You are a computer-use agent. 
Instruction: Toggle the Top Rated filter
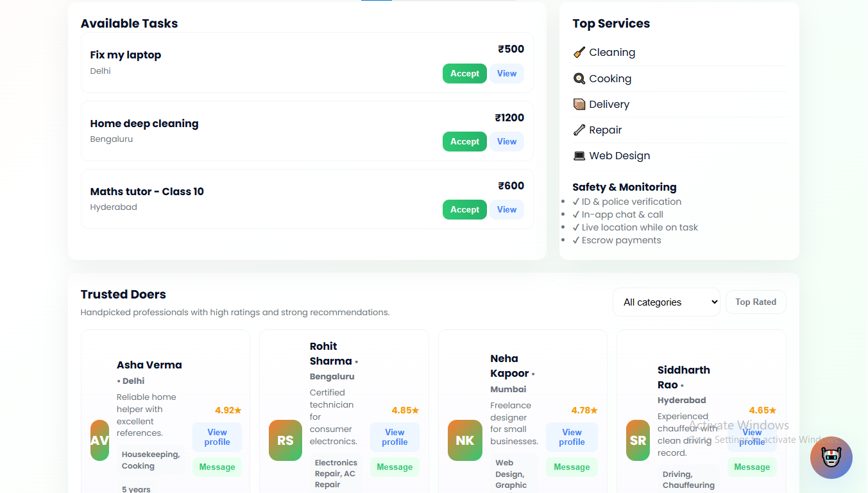click(x=755, y=302)
